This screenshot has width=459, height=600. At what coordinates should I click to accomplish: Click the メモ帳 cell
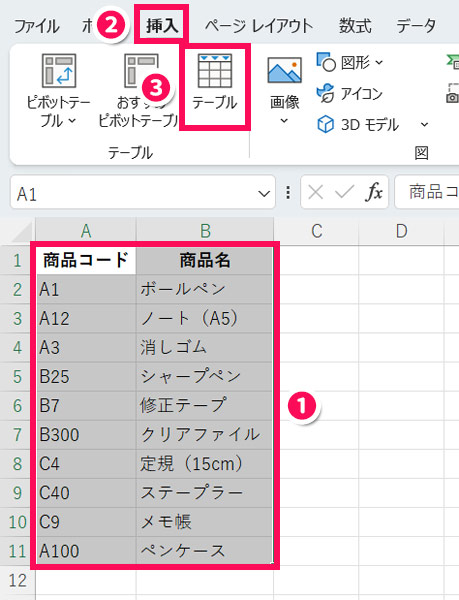pyautogui.click(x=205, y=522)
